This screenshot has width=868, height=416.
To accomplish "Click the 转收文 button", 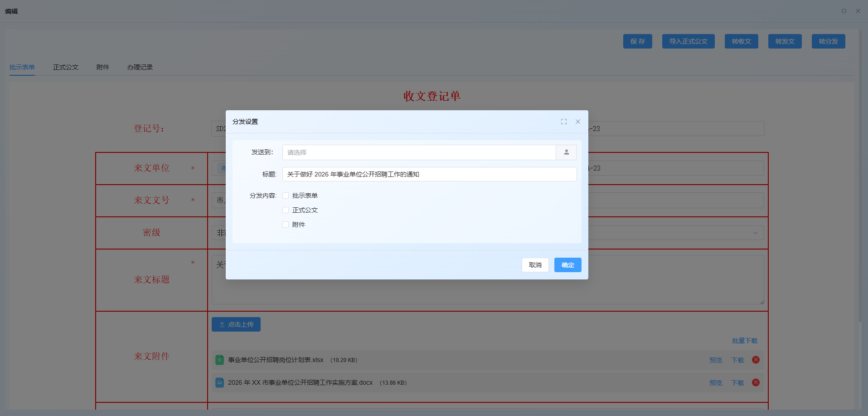I will (741, 41).
